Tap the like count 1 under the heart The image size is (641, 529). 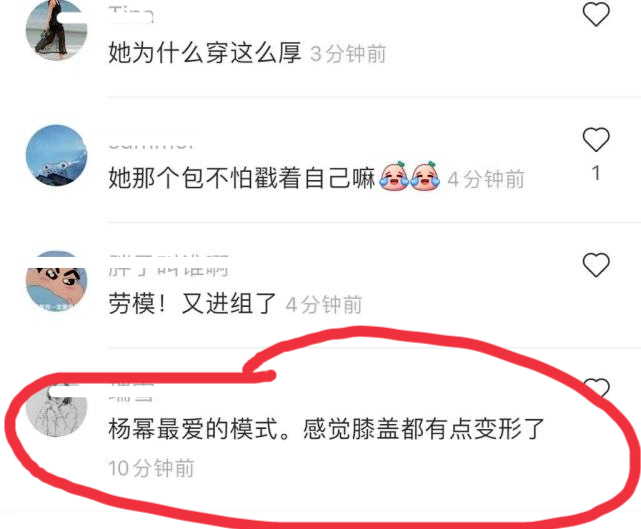pos(596,173)
